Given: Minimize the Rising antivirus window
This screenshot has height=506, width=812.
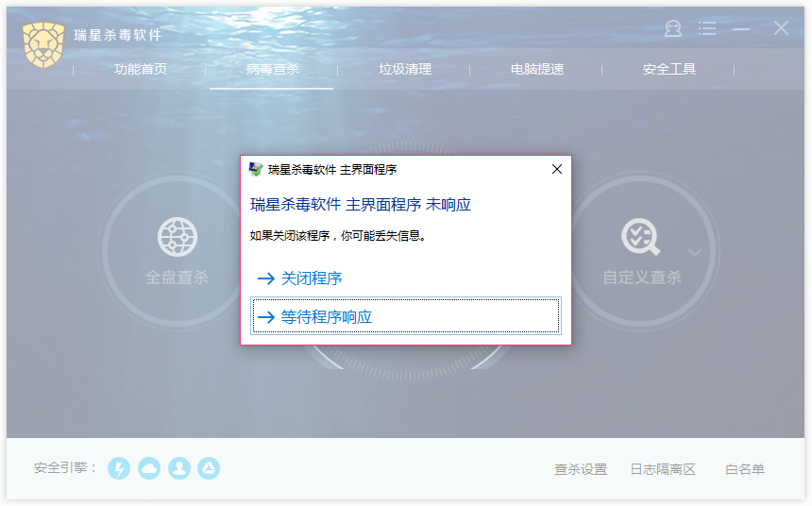Looking at the screenshot, I should [x=740, y=29].
